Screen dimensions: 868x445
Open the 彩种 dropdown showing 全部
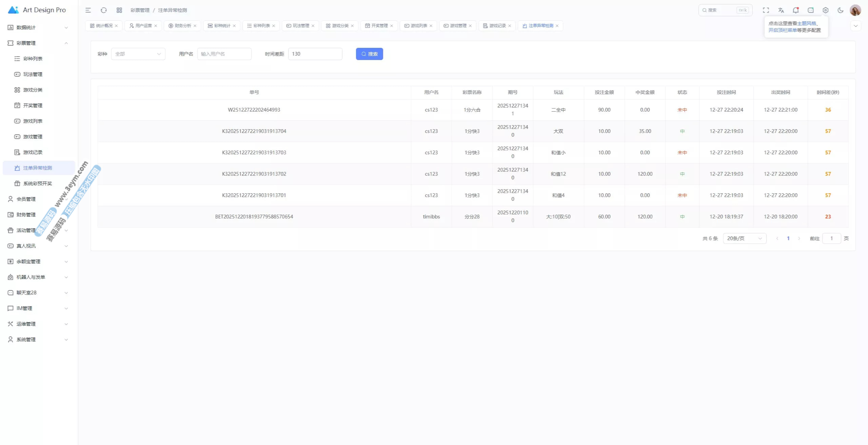pos(138,54)
